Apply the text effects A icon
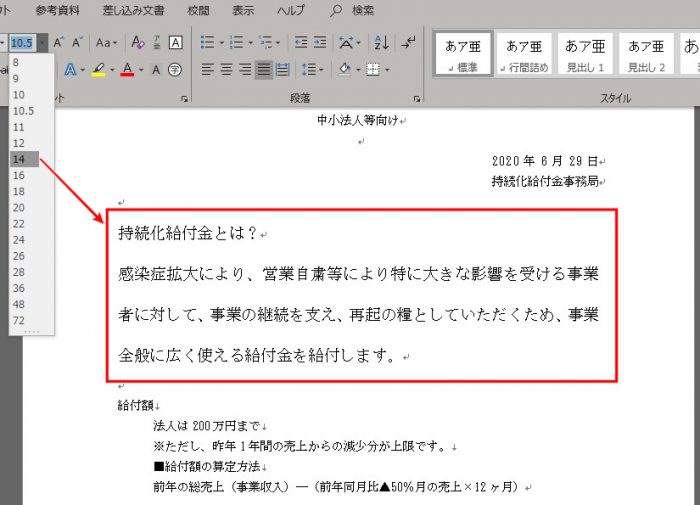 [70, 70]
